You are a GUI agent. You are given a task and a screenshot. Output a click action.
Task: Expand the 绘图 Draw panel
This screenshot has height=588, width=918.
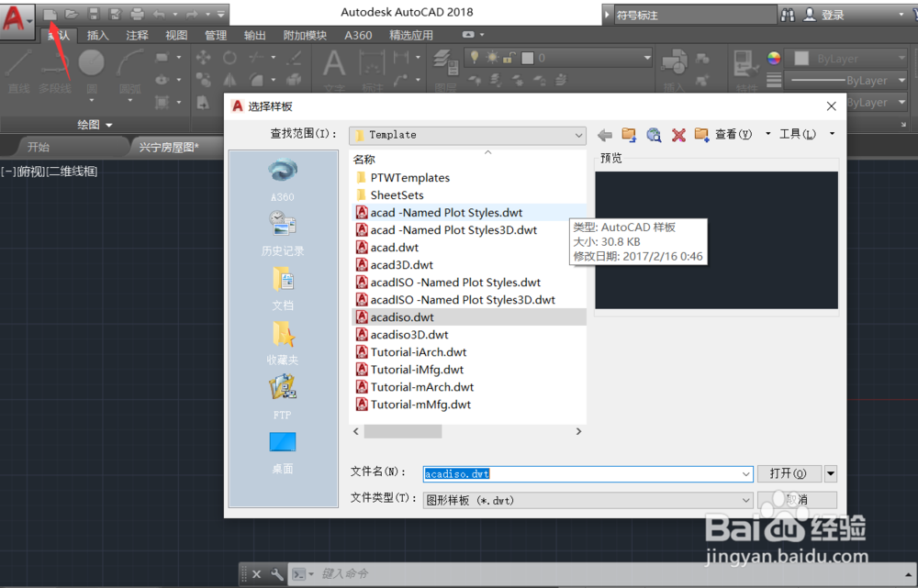coord(95,125)
